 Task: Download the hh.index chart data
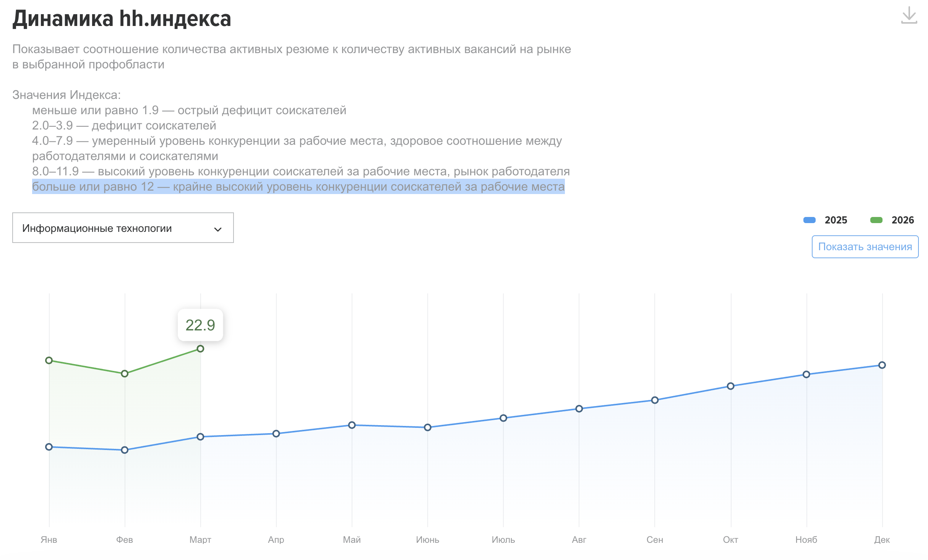point(909,15)
